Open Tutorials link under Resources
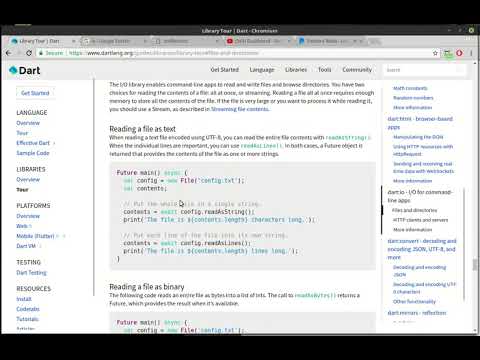Screen dimensions: 480x360 coord(27,319)
